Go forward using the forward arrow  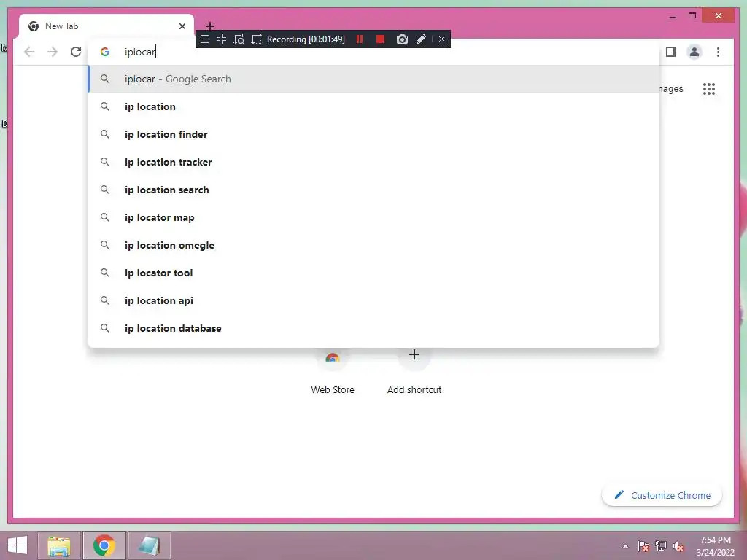[53, 52]
